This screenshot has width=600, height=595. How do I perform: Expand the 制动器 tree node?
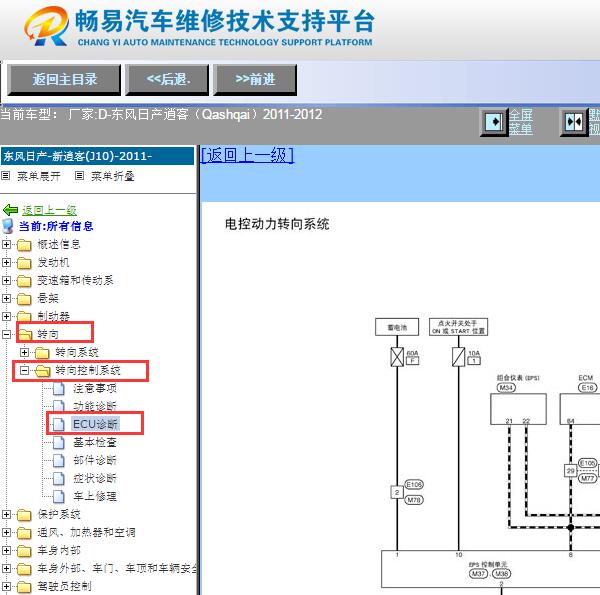(6, 316)
